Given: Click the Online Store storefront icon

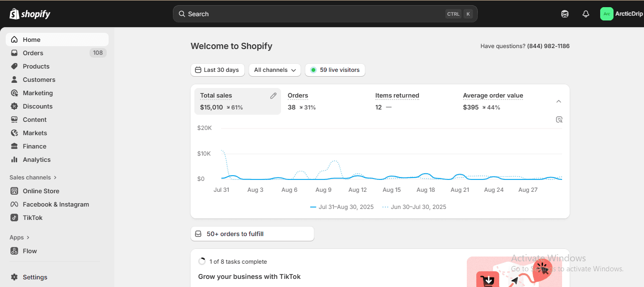Looking at the screenshot, I should [14, 191].
